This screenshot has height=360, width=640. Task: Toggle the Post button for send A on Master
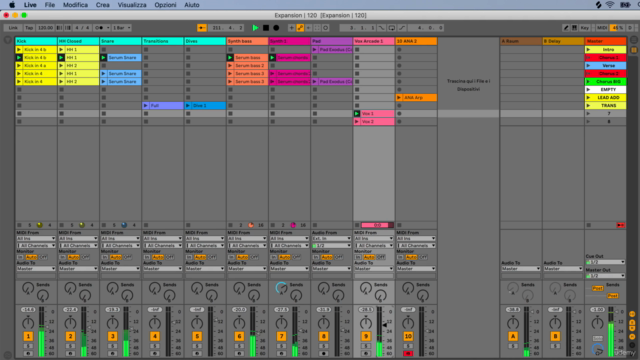click(x=598, y=288)
